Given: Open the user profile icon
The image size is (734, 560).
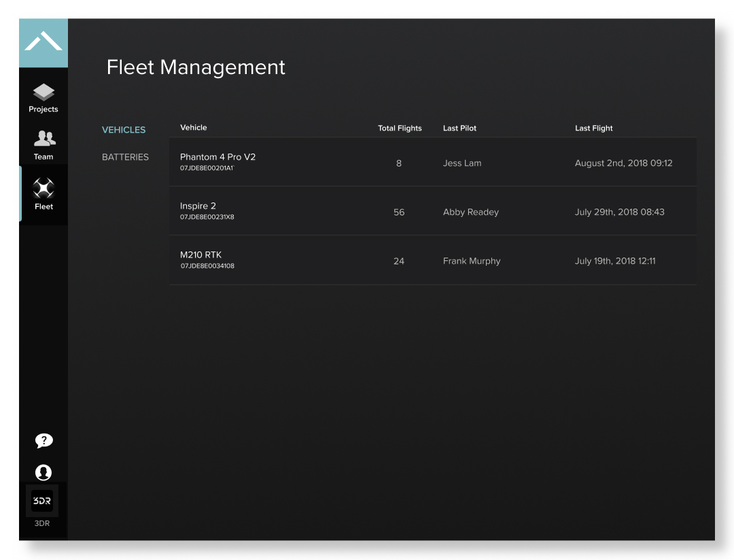Looking at the screenshot, I should pyautogui.click(x=43, y=472).
